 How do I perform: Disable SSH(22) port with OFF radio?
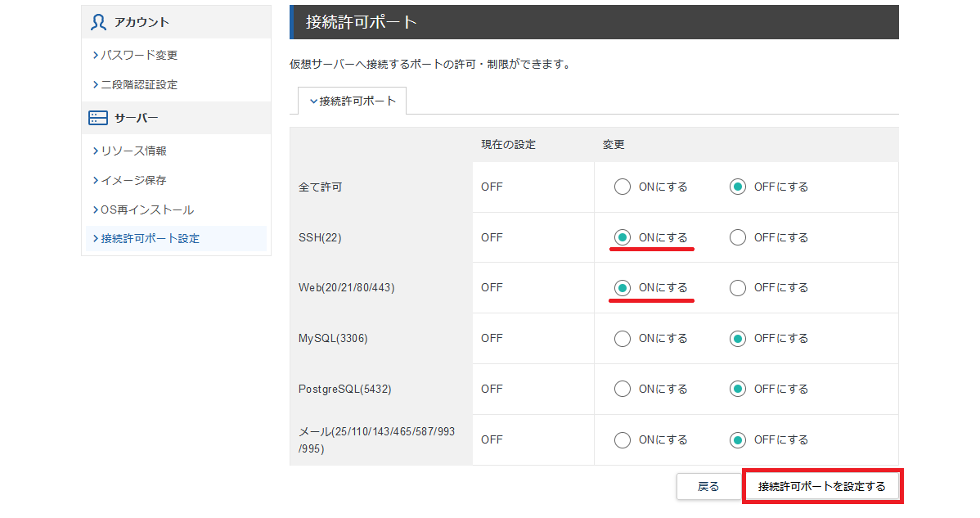pyautogui.click(x=738, y=237)
